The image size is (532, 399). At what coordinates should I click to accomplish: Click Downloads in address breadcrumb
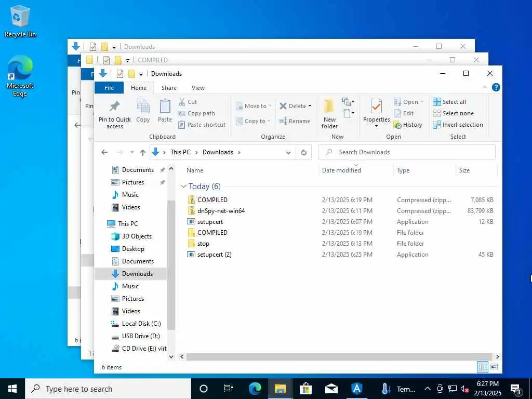pos(218,152)
